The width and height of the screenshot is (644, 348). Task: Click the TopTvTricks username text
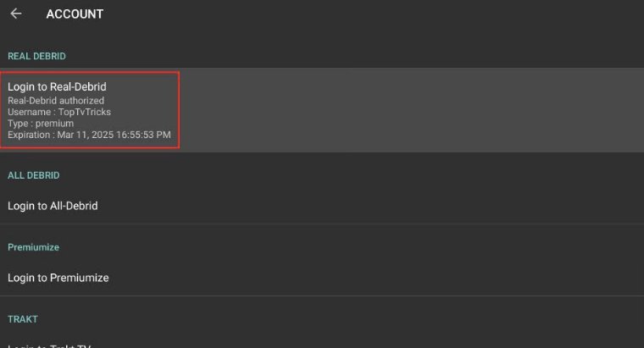point(85,112)
